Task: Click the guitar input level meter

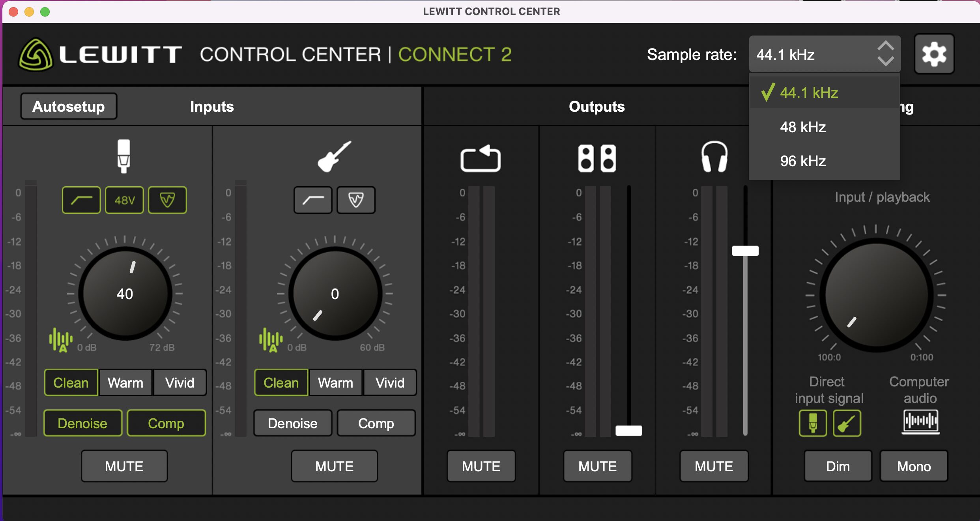Action: tap(241, 308)
